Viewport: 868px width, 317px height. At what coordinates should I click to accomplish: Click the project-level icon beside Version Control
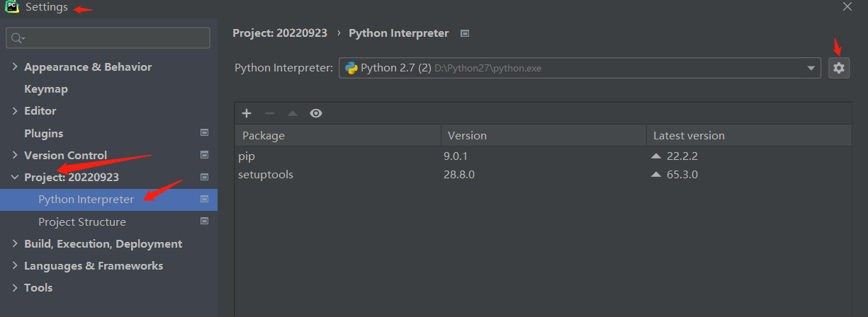coord(204,154)
